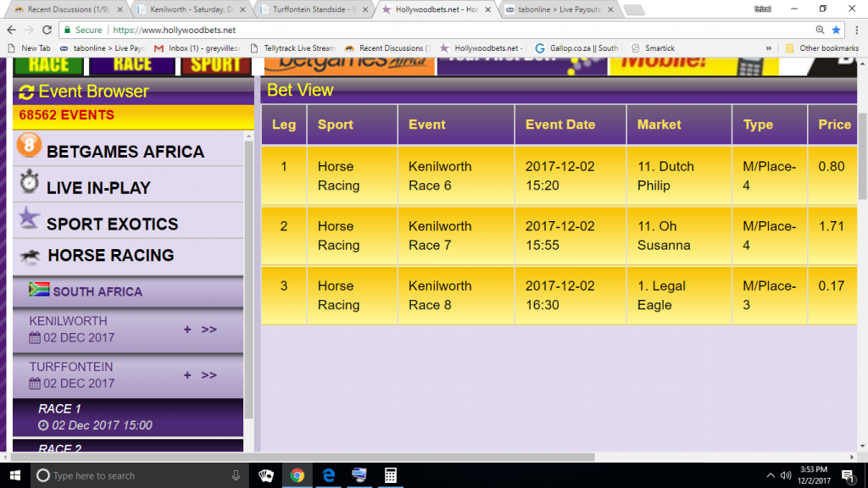Click the Horse Racing horse icon
The width and height of the screenshot is (868, 488).
29,256
